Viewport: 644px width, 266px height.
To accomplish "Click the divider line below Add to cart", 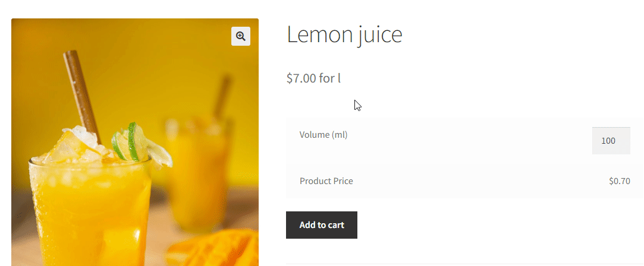I will (x=464, y=264).
